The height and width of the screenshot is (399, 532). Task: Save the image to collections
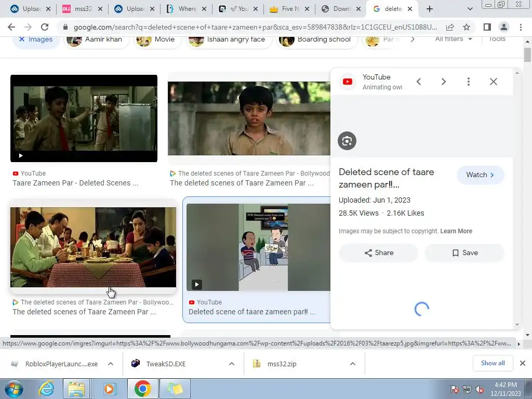(x=464, y=253)
